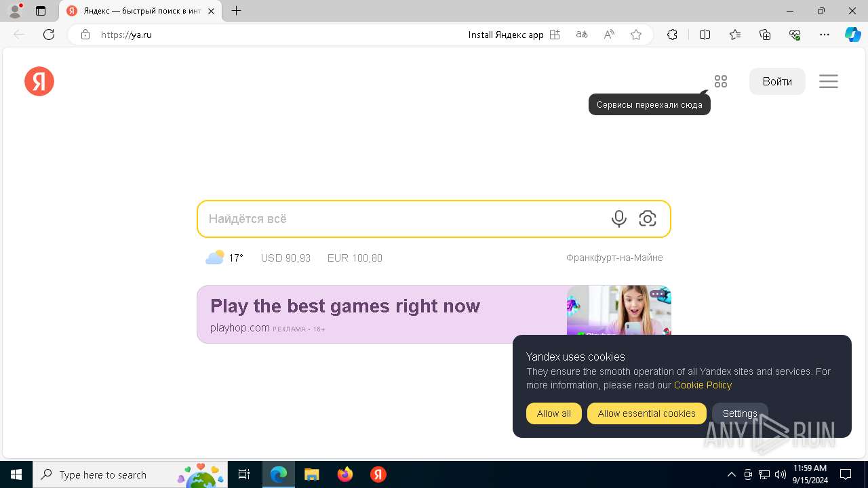Viewport: 868px width, 488px height.
Task: Open Yandex app from taskbar
Action: [378, 474]
